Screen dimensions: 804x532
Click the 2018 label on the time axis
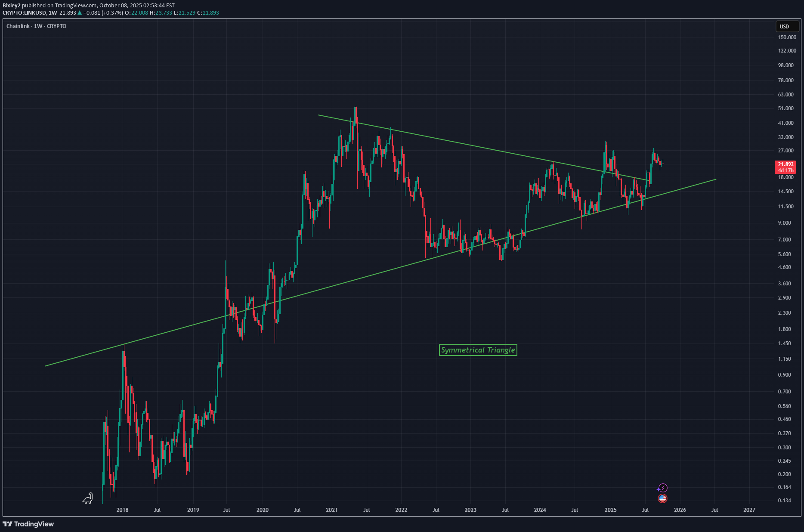122,510
